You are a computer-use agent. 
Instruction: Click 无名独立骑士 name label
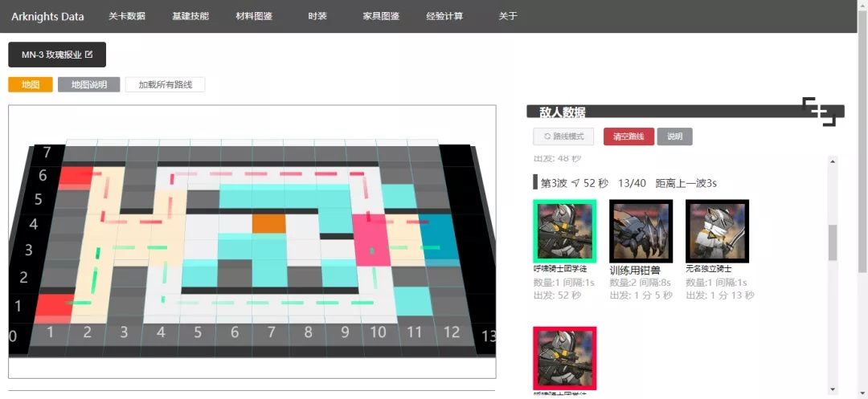pos(709,269)
